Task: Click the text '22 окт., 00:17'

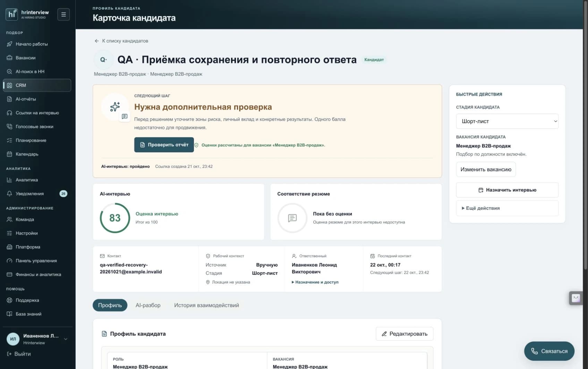Action: coord(385,265)
